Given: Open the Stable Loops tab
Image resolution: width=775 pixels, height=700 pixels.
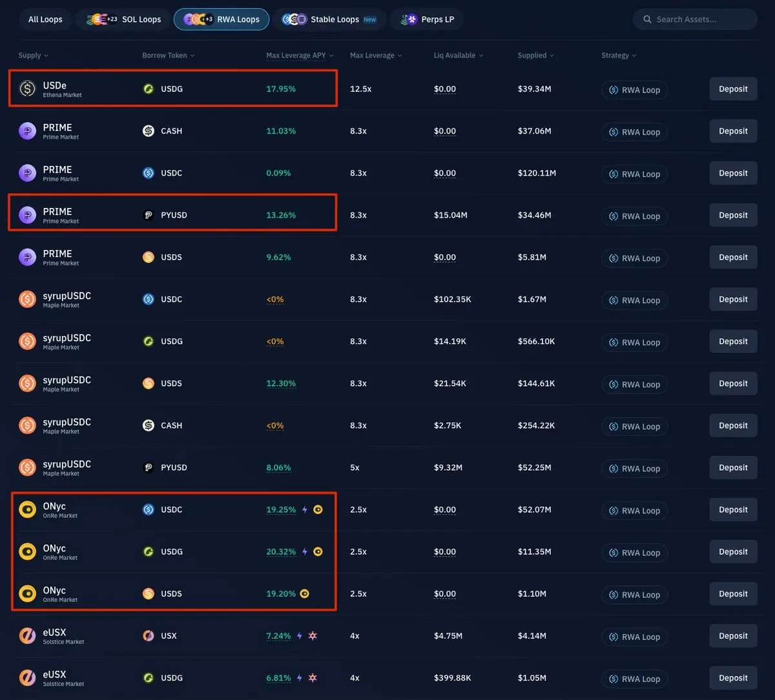Looking at the screenshot, I should (329, 19).
